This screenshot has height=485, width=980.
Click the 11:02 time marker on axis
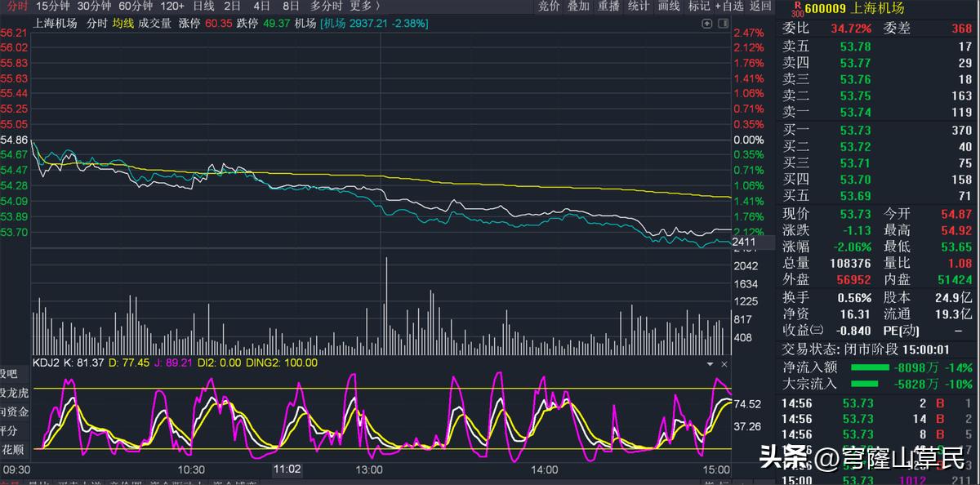click(x=287, y=470)
